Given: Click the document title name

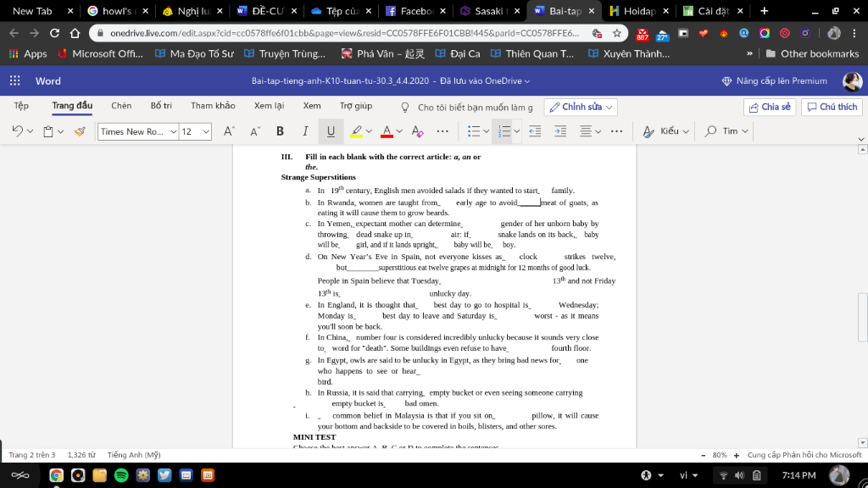Looking at the screenshot, I should (340, 80).
